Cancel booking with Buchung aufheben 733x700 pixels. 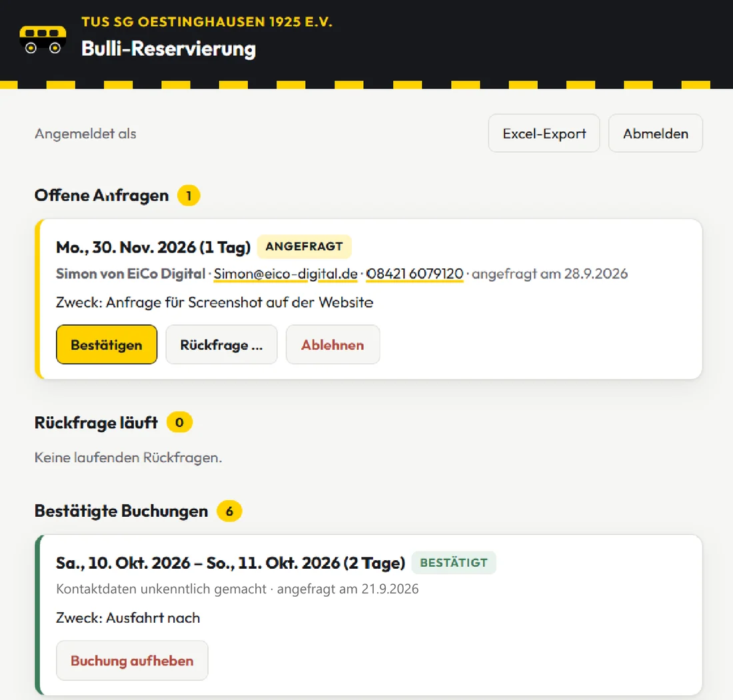(x=132, y=661)
